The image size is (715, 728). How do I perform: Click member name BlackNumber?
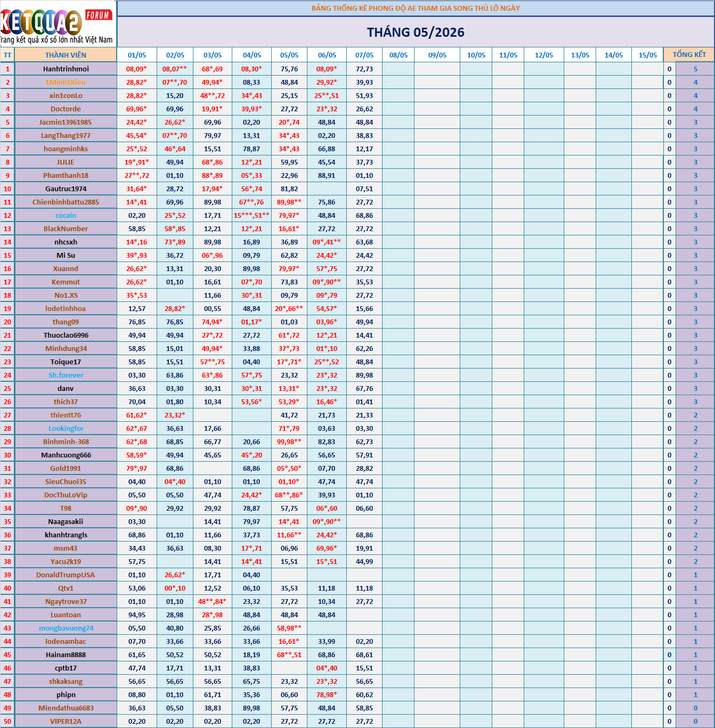pos(66,228)
